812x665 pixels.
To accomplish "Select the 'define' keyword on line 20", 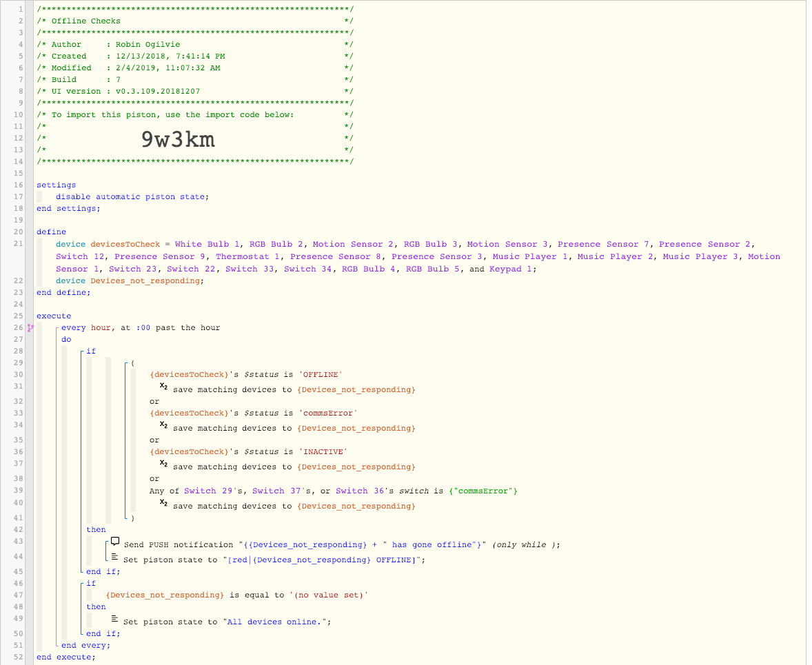I will point(51,232).
